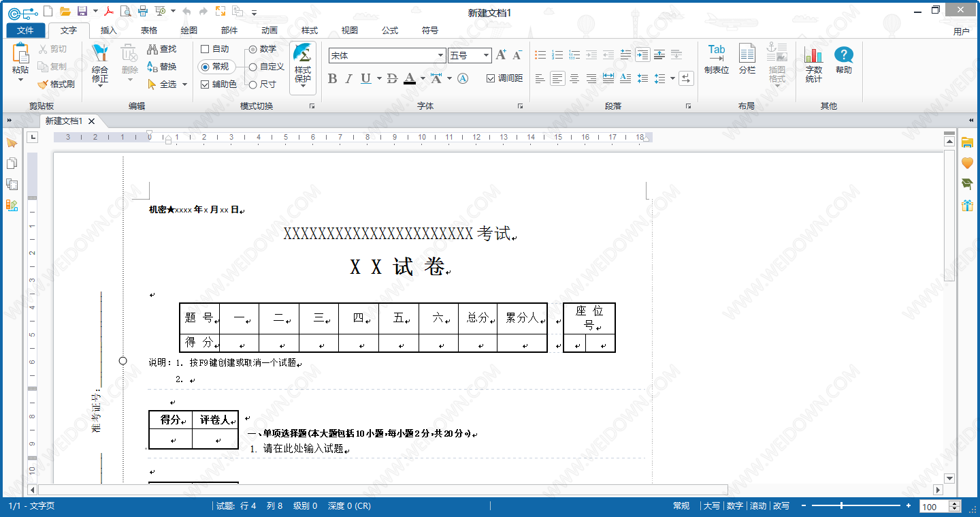Select the 自定义 radio option
Image resolution: width=980 pixels, height=517 pixels.
coord(252,67)
